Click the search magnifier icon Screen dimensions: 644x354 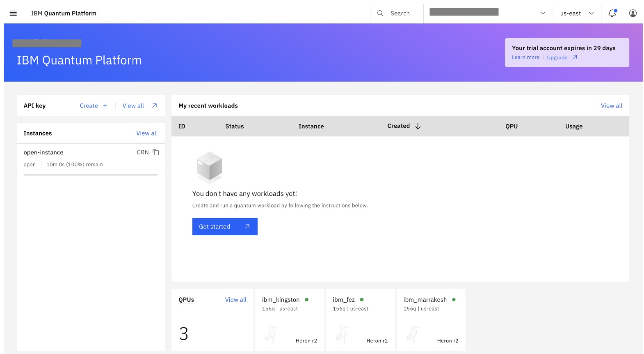380,13
